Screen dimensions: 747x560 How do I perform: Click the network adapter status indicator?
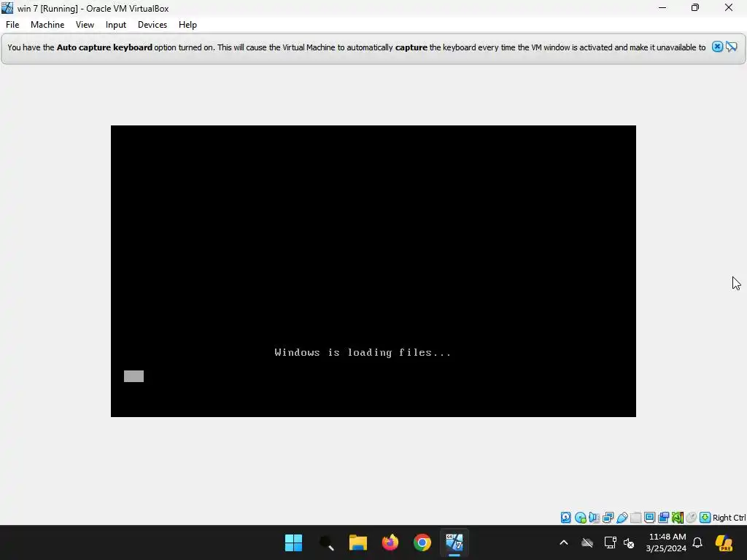tap(608, 518)
